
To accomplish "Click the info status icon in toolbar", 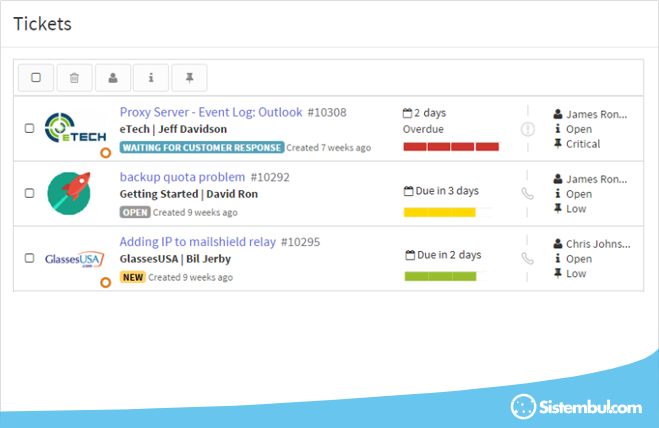I will click(150, 77).
